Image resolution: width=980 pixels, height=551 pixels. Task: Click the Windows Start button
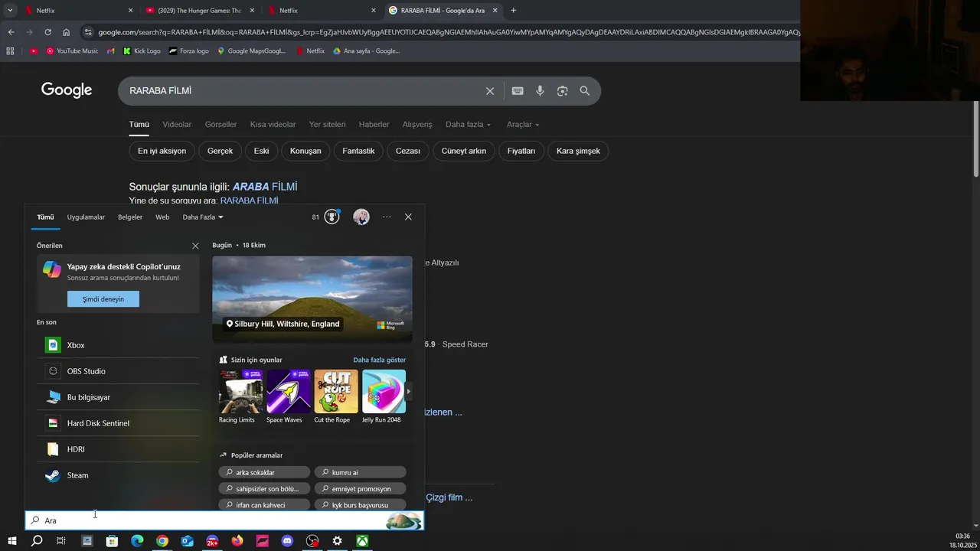click(x=12, y=541)
